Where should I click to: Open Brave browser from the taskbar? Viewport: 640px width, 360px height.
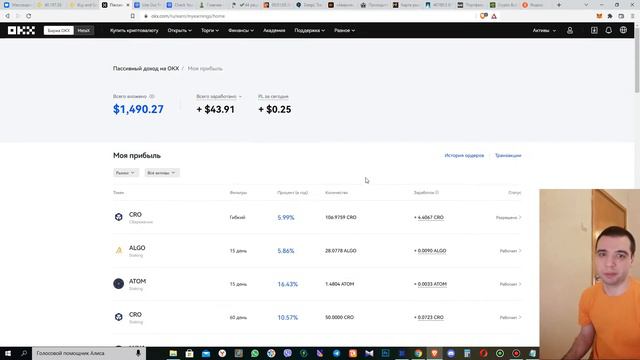[434, 353]
